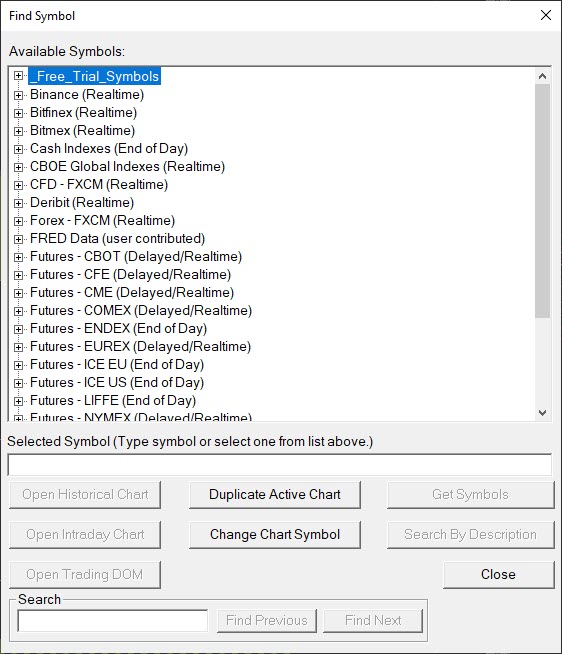Expand the Futures - CME node
Image resolution: width=562 pixels, height=654 pixels.
click(18, 293)
